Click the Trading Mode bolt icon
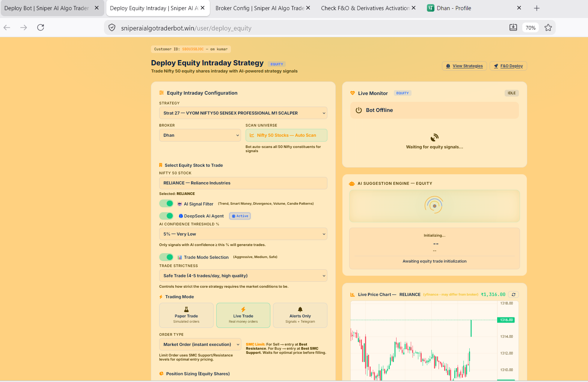Screen dimensions: 588x382 point(161,297)
